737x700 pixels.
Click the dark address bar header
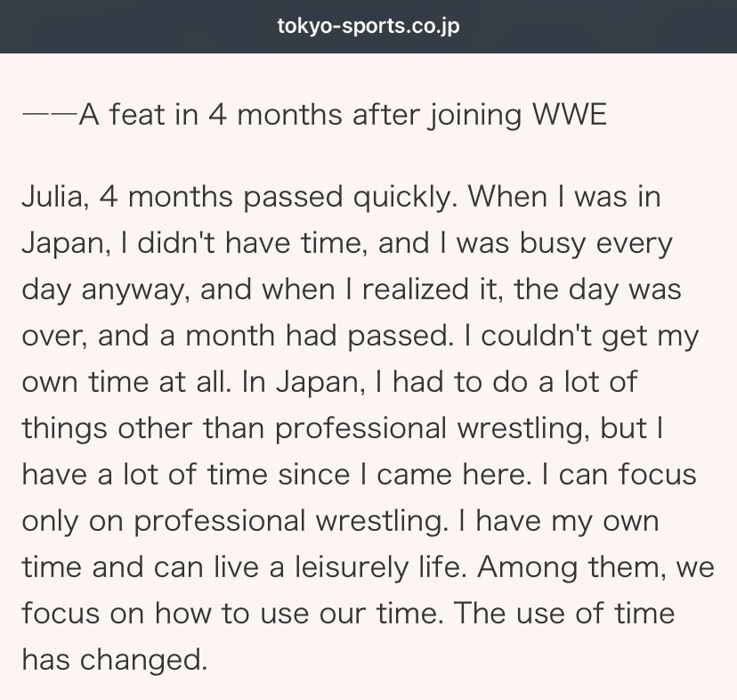(x=368, y=27)
